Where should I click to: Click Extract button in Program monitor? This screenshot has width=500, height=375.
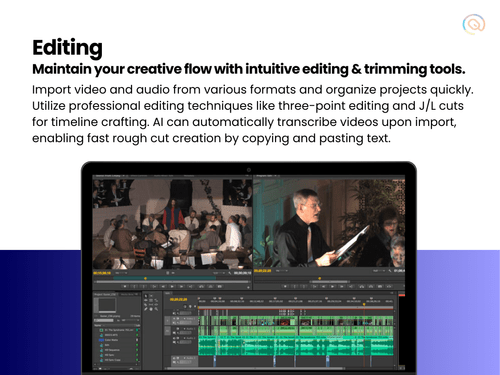click(x=371, y=286)
